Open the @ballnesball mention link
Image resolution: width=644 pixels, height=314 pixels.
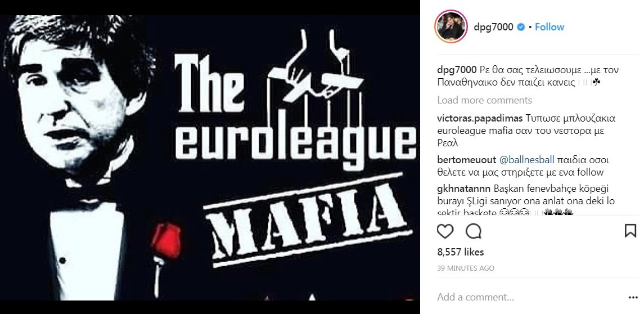click(526, 160)
